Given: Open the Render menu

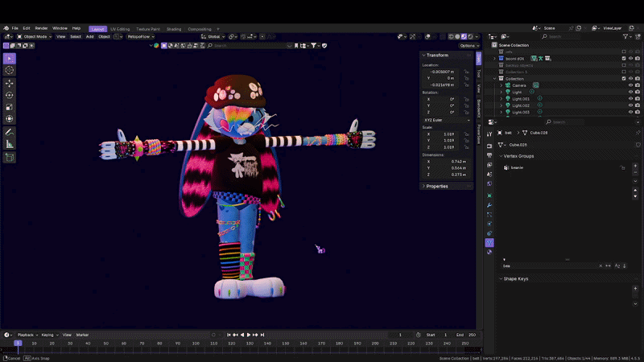Looking at the screenshot, I should pos(41,28).
